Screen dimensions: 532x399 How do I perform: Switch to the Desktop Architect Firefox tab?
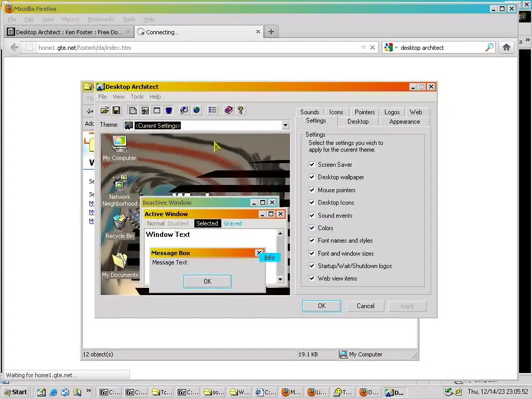[x=69, y=32]
